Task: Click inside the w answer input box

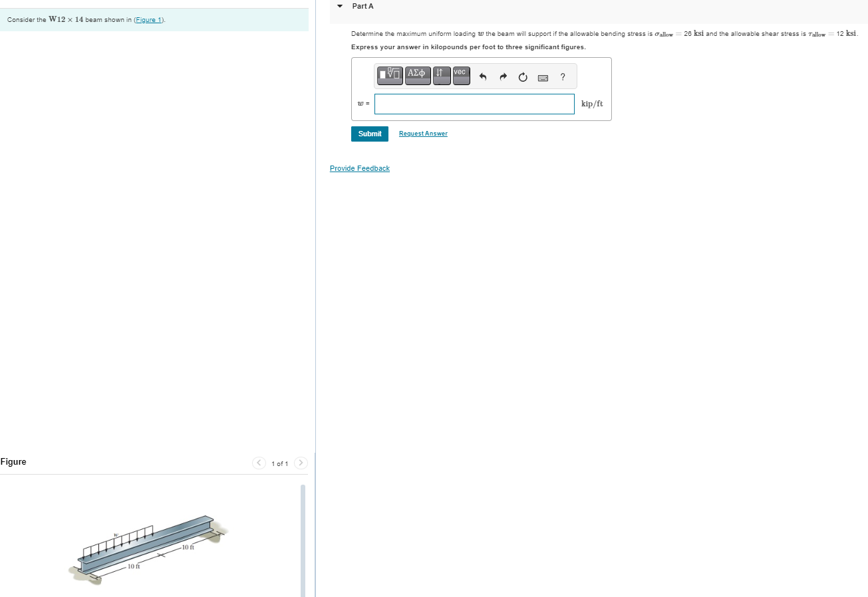Action: [x=474, y=104]
